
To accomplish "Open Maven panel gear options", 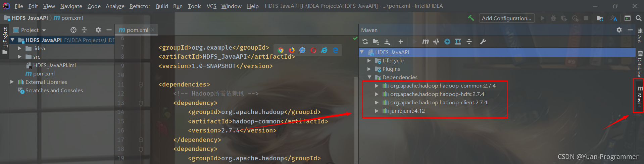I will tap(619, 30).
